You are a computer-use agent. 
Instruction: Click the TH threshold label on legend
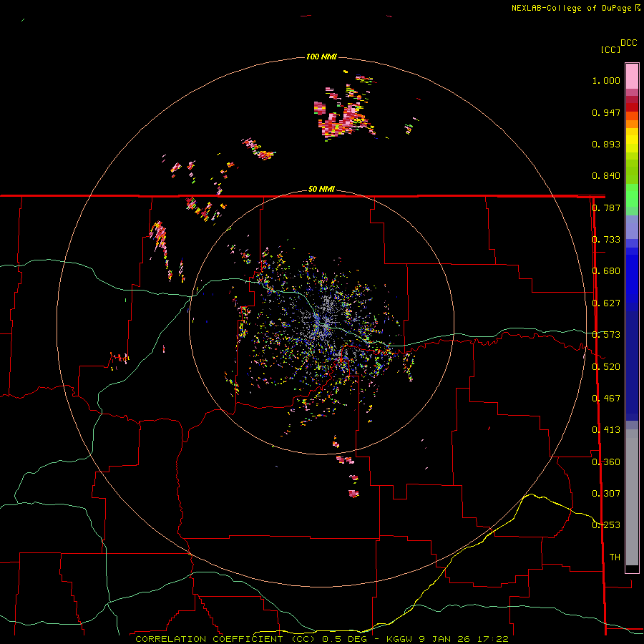pyautogui.click(x=615, y=557)
